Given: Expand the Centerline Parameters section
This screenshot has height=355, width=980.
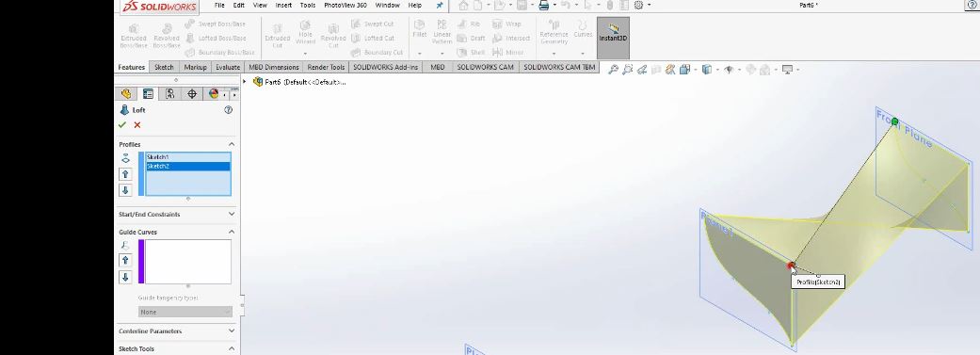Looking at the screenshot, I should 232,331.
